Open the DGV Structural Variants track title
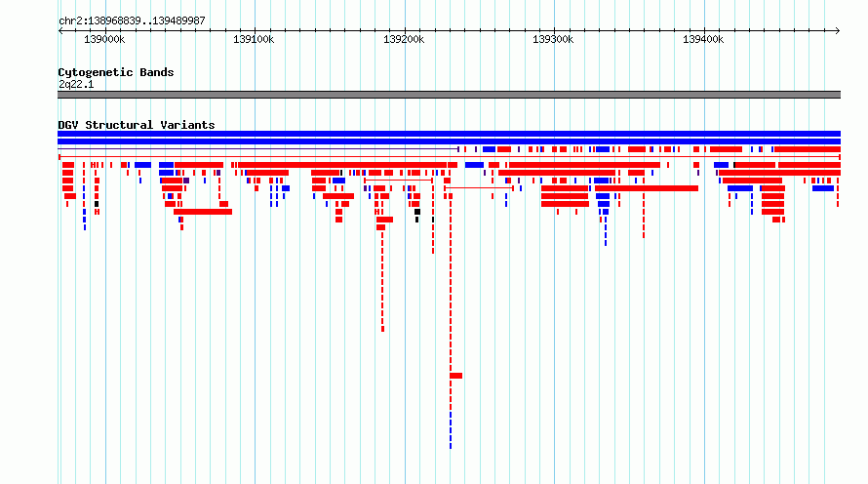Image resolution: width=868 pixels, height=484 pixels. click(137, 125)
